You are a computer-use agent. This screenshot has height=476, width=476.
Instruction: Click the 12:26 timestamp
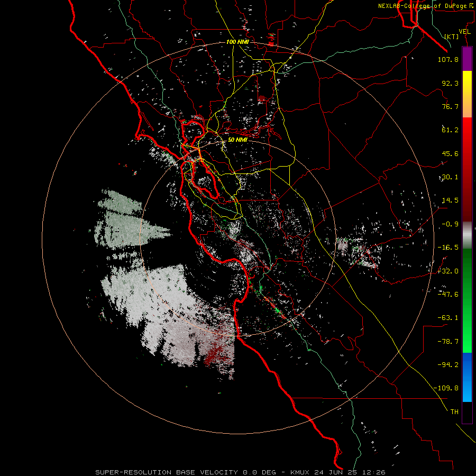point(374,472)
